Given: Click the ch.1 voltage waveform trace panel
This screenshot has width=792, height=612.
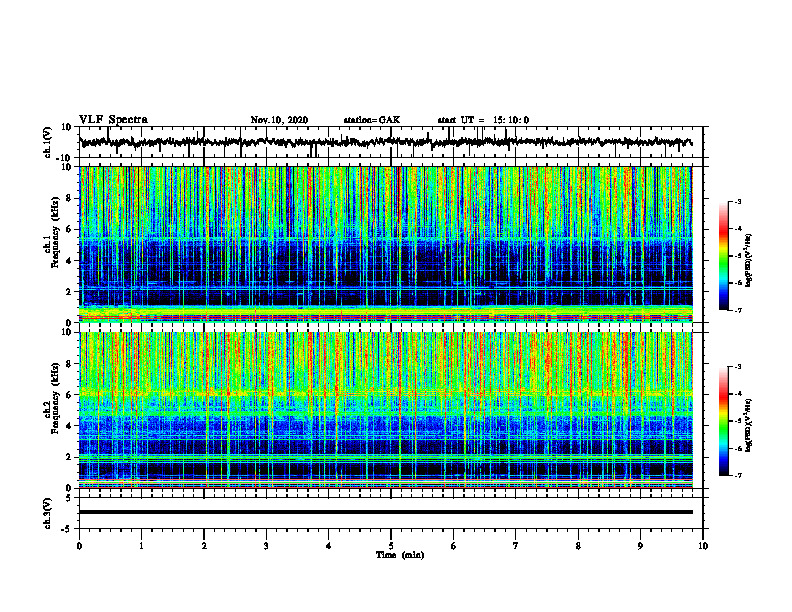Looking at the screenshot, I should 390,142.
